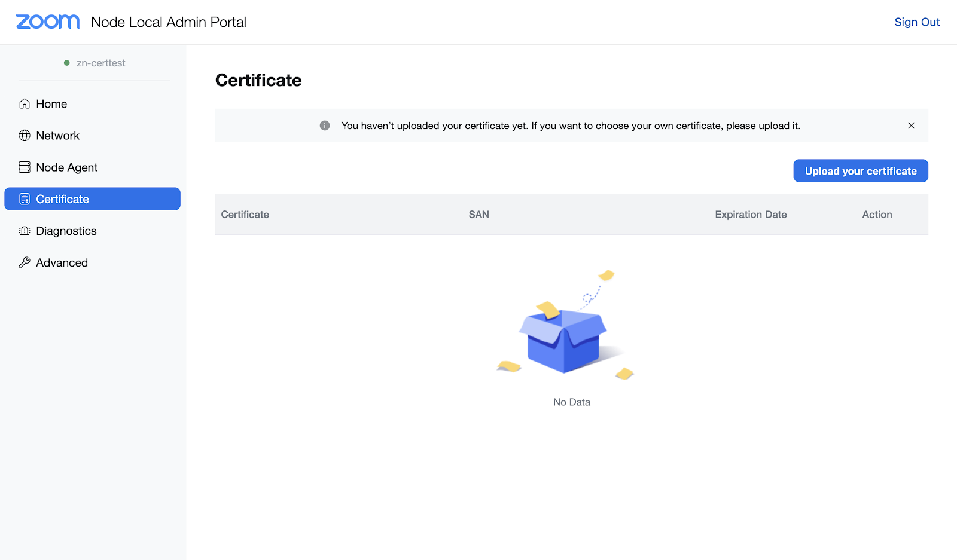Open the Advanced settings page
The image size is (957, 560).
point(62,262)
